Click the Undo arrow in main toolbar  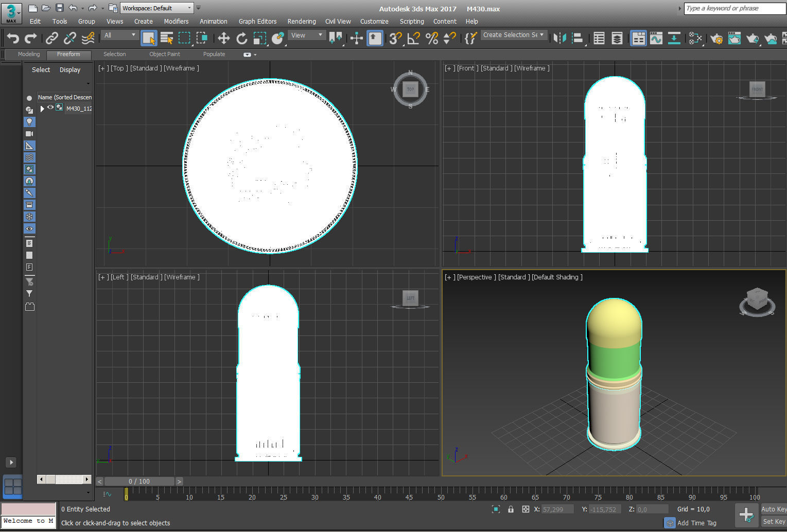click(x=13, y=38)
